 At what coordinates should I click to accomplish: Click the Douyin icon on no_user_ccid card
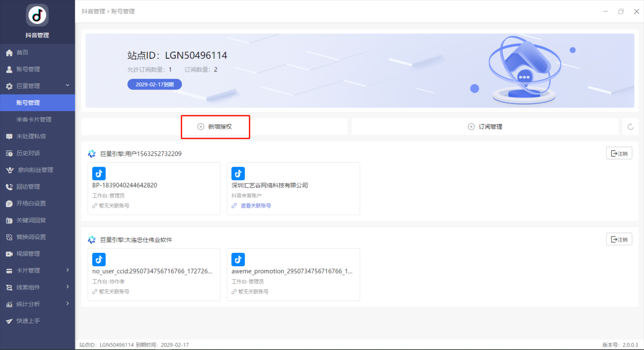pyautogui.click(x=99, y=259)
